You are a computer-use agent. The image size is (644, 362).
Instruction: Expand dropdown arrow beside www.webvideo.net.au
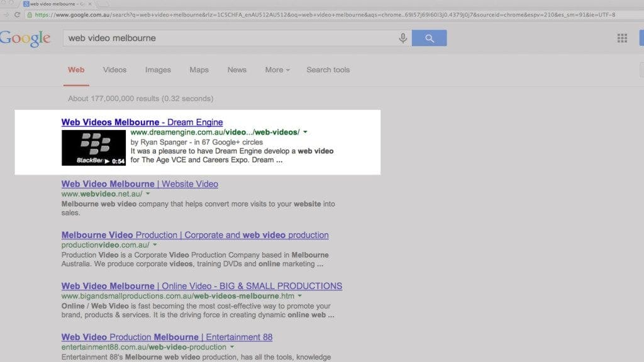148,194
